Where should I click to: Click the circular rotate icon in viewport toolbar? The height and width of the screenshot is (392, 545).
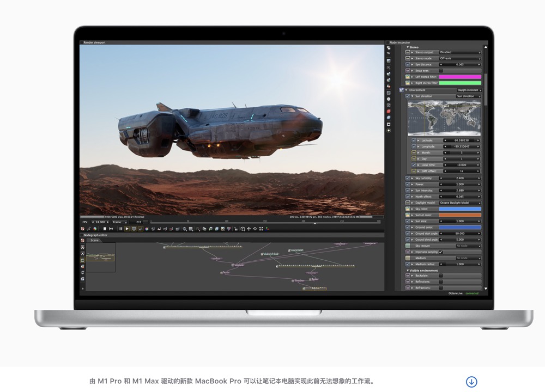255,229
